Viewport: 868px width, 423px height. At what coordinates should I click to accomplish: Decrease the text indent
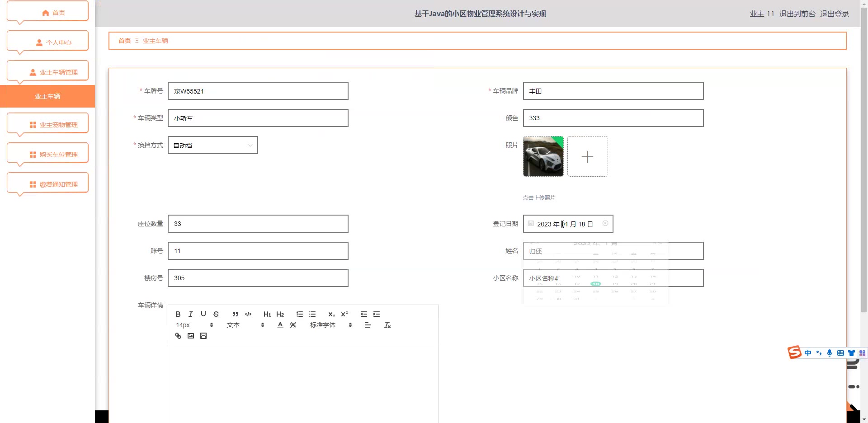click(364, 314)
